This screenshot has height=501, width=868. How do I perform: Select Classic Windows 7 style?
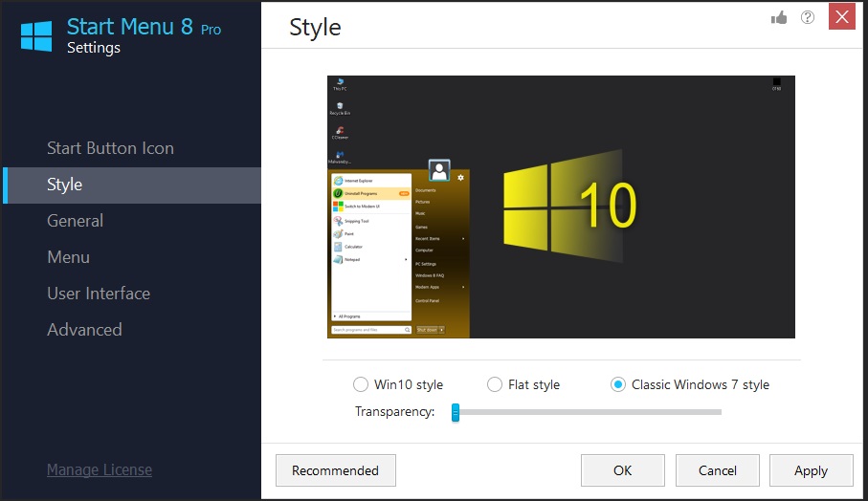(x=618, y=384)
